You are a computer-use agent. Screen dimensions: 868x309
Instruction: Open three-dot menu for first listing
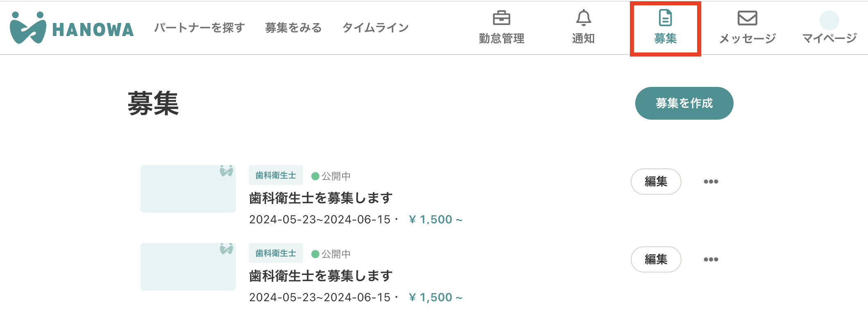(x=711, y=182)
